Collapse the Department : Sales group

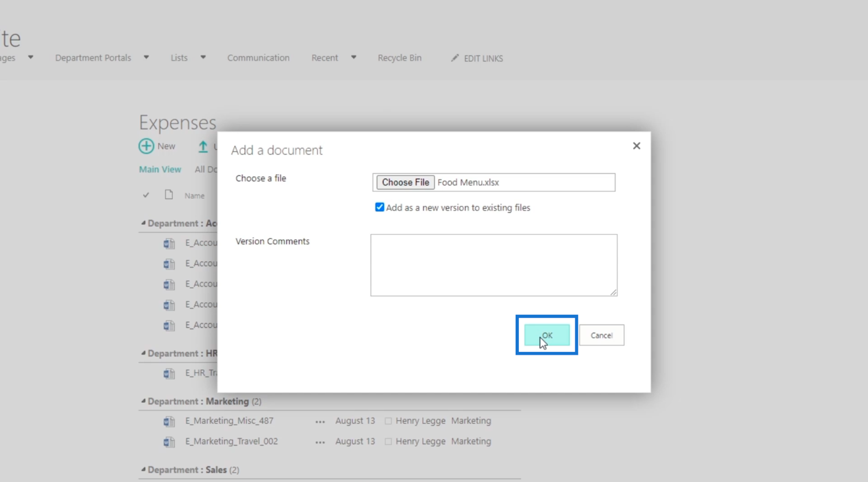click(x=143, y=470)
